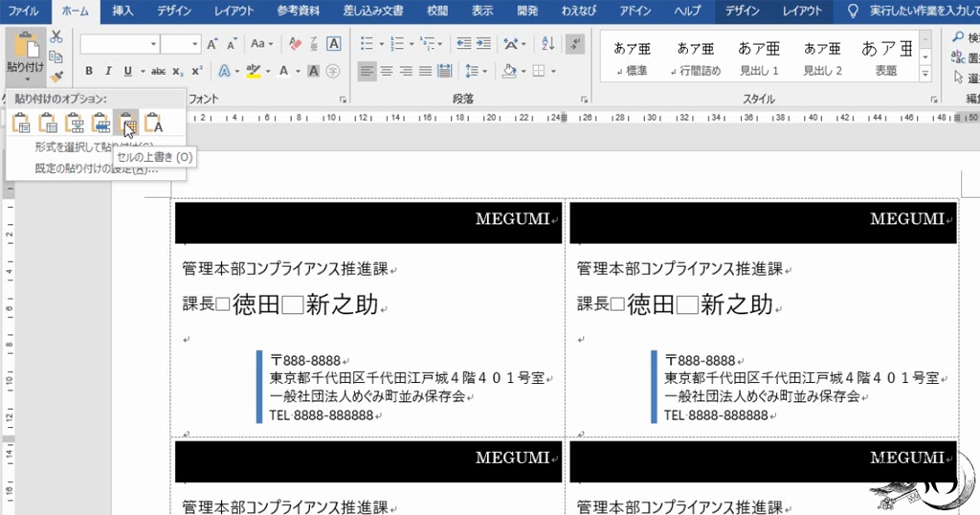Cut the selection with the scissors icon

click(56, 37)
